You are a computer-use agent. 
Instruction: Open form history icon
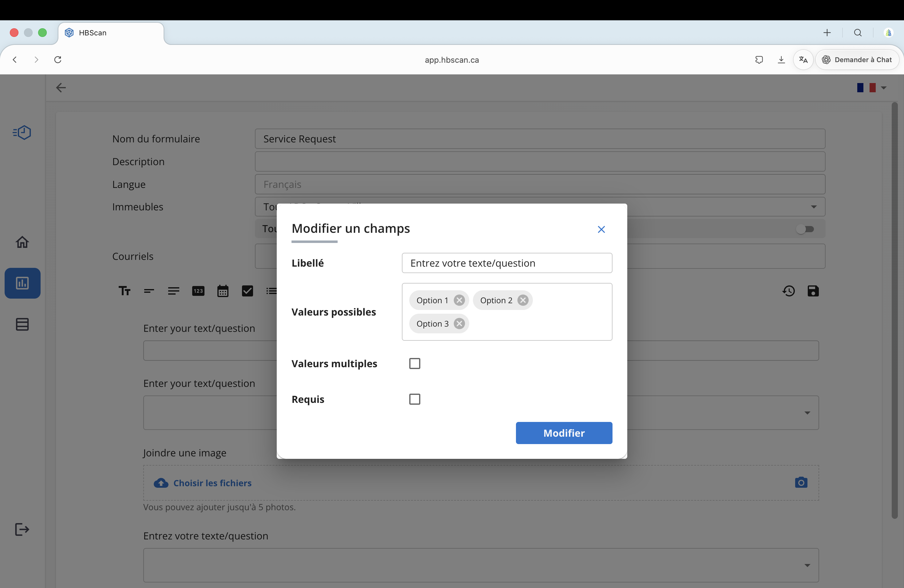pos(788,291)
